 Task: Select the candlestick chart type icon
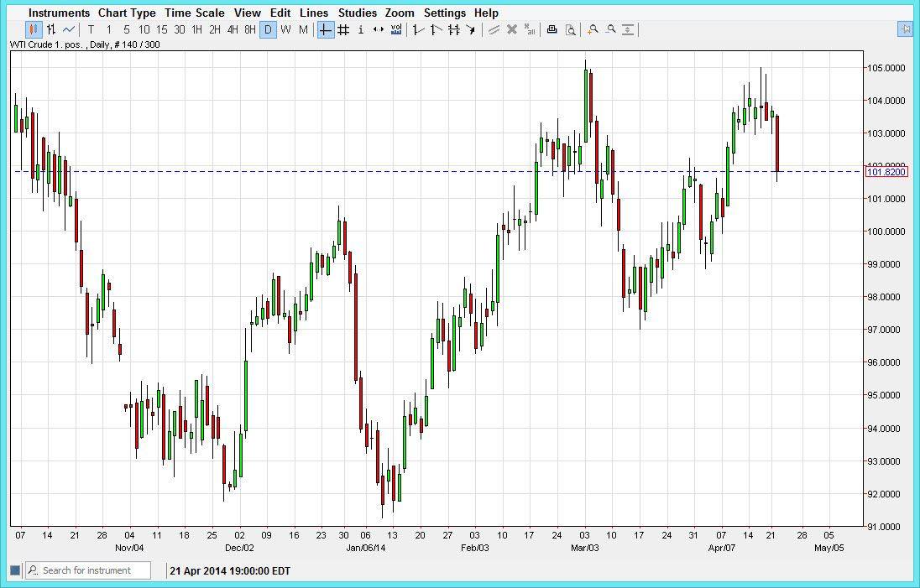[32, 29]
